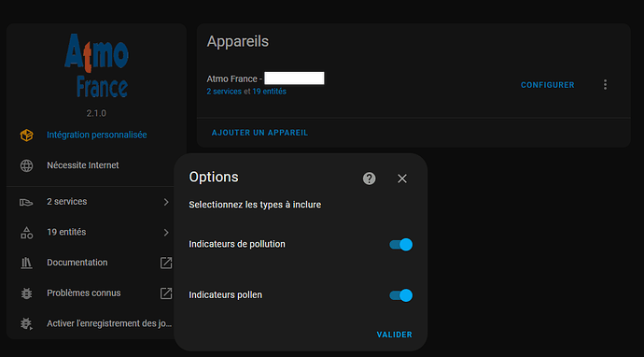Open help icon in Options dialog
The image size is (644, 357).
(370, 178)
